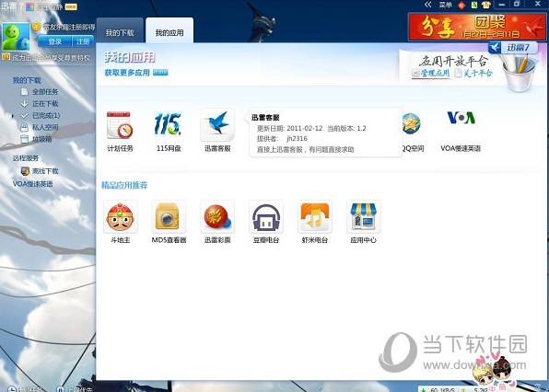Select 全部任务 in sidebar
This screenshot has height=392, width=549.
click(45, 92)
